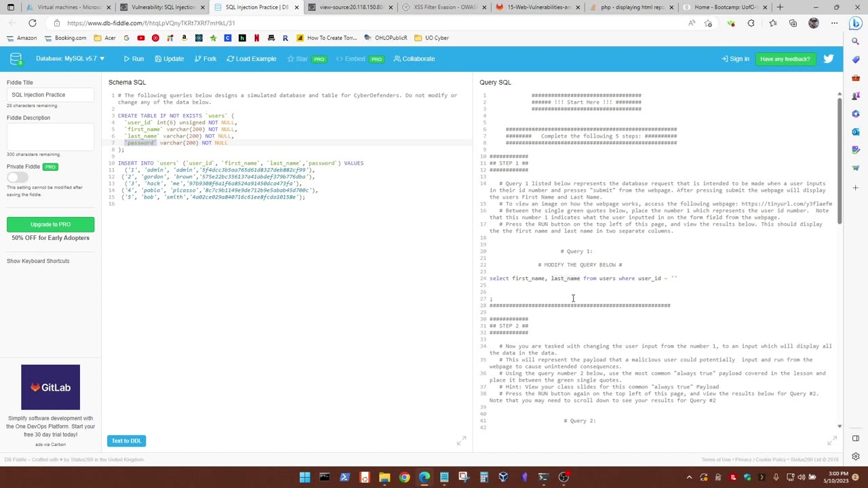Image resolution: width=868 pixels, height=488 pixels.
Task: Click the Update button in toolbar
Action: pos(170,59)
